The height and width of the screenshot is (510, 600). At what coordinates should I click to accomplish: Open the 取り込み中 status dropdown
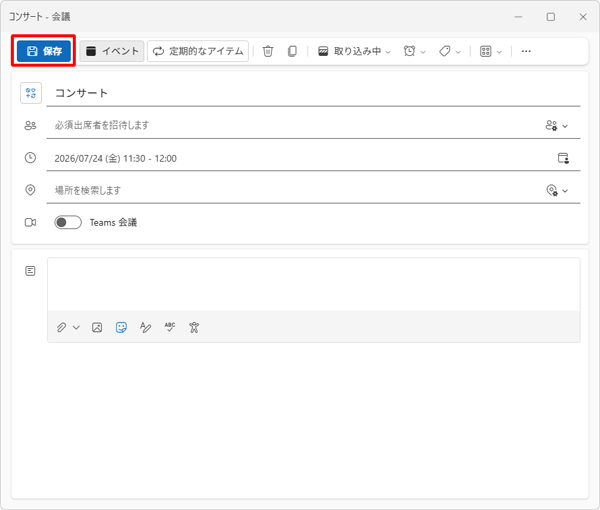point(354,51)
